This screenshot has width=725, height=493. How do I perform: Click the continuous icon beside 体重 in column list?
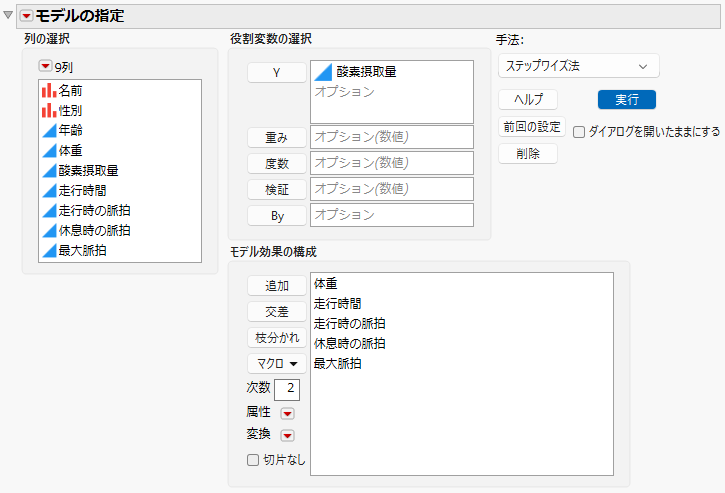tap(49, 151)
